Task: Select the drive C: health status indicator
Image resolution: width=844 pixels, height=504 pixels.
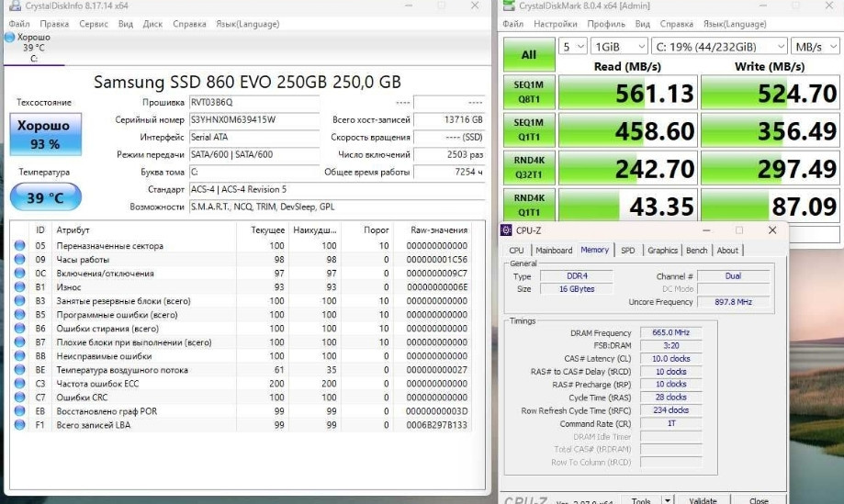Action: (10, 37)
